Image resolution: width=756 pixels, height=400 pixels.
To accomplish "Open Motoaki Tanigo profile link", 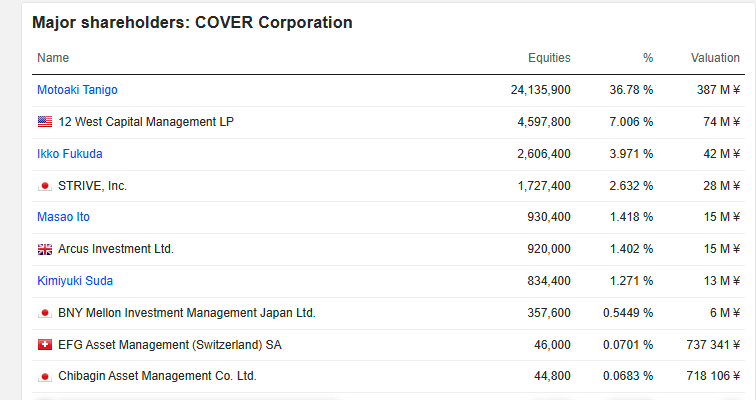I will (77, 90).
